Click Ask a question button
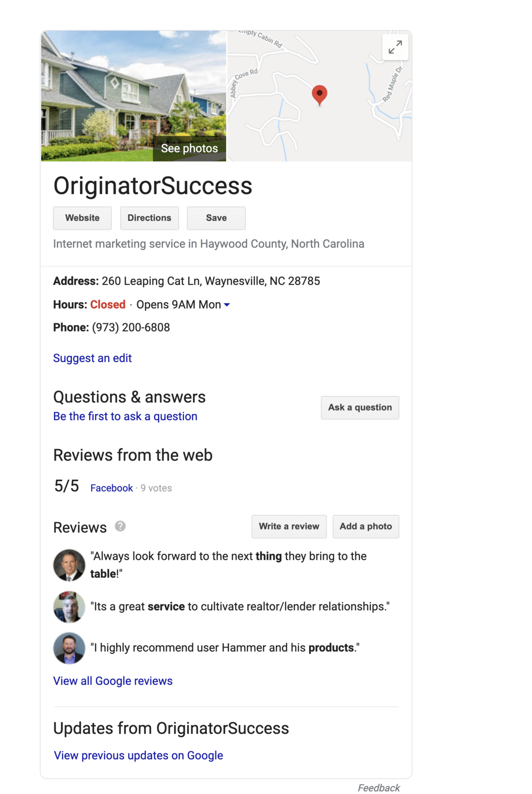The width and height of the screenshot is (532, 794). pos(360,407)
